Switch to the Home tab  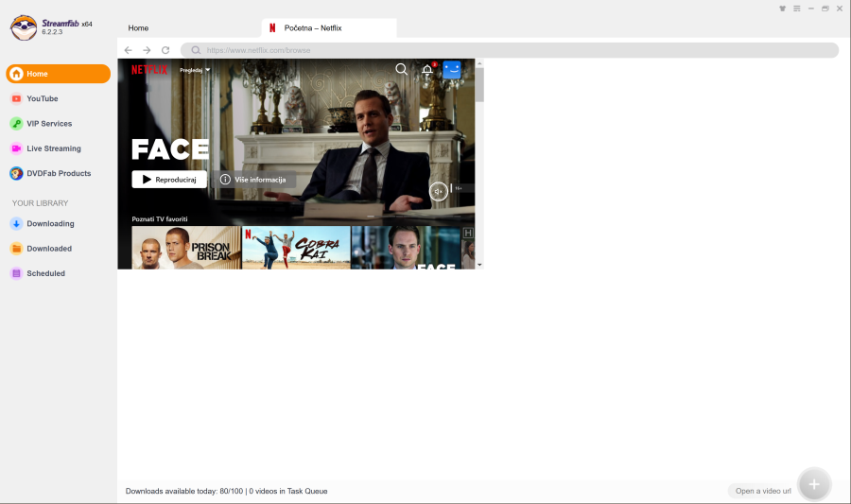(x=138, y=28)
